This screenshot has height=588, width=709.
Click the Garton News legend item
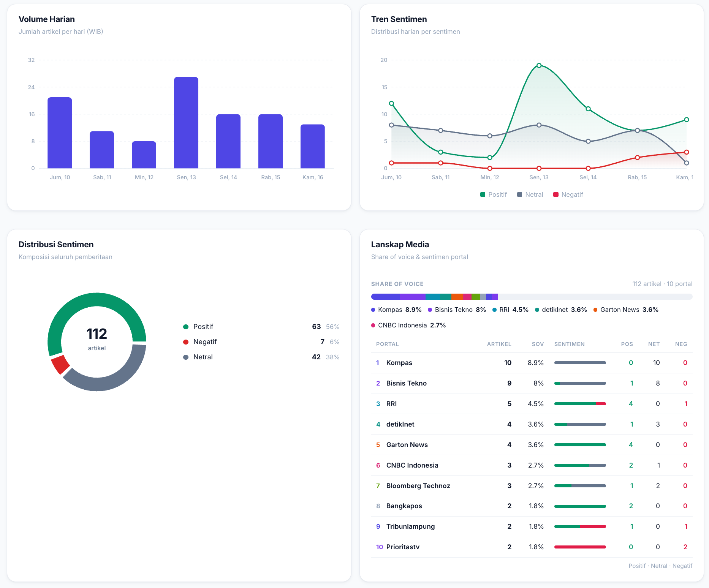click(x=626, y=310)
